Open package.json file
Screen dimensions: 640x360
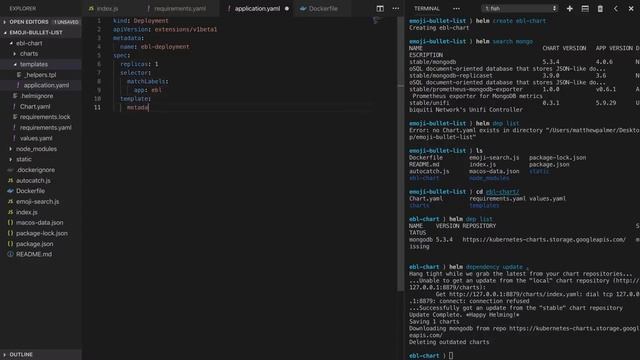pyautogui.click(x=34, y=244)
